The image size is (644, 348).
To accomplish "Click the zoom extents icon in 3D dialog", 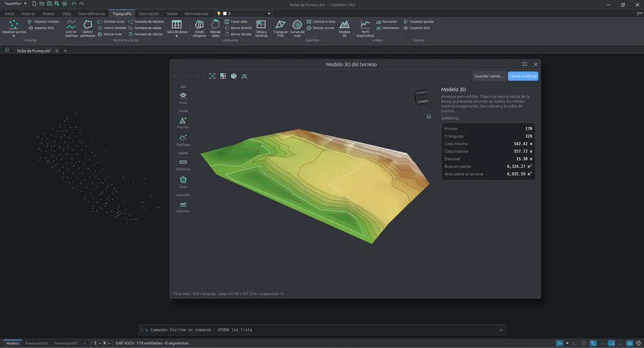I will 212,76.
